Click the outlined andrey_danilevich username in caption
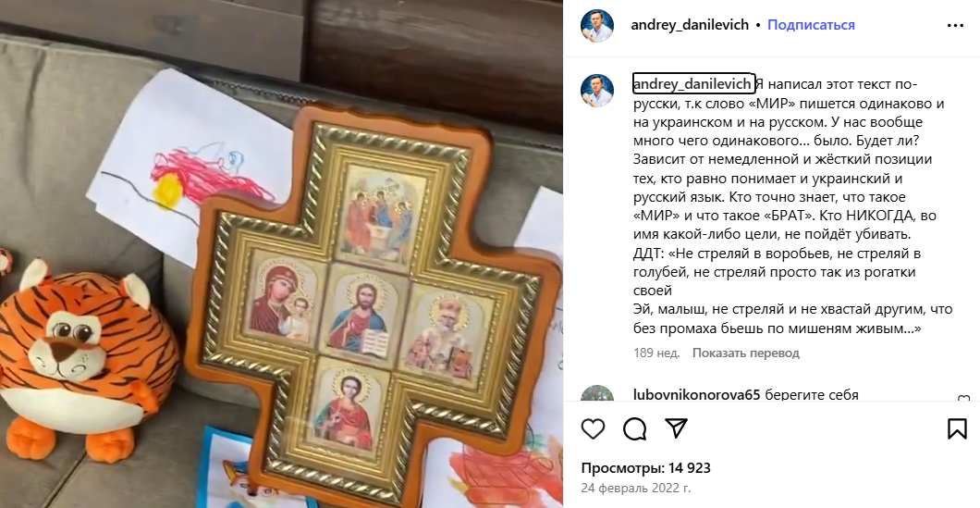Screen dimensions: 980x508 click(x=693, y=84)
